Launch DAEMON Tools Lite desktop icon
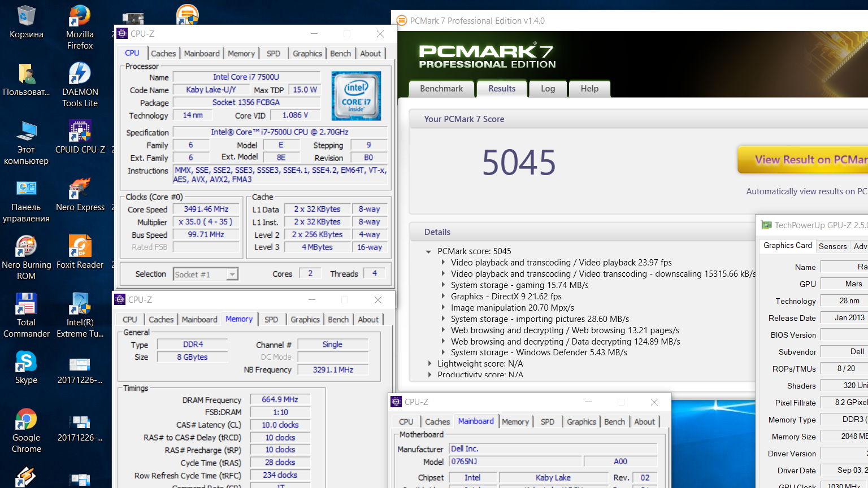This screenshot has height=488, width=868. tap(80, 85)
